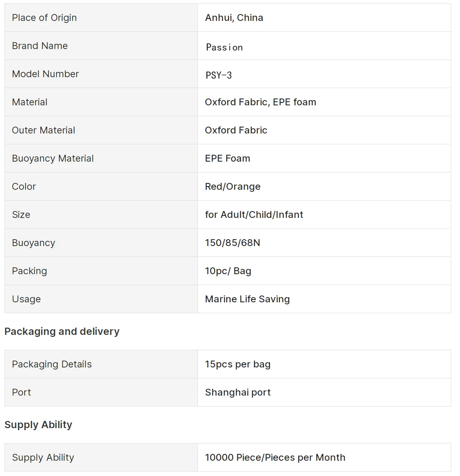This screenshot has height=476, width=460.
Task: Click the 'Packaging Details' label cell
Action: [52, 364]
